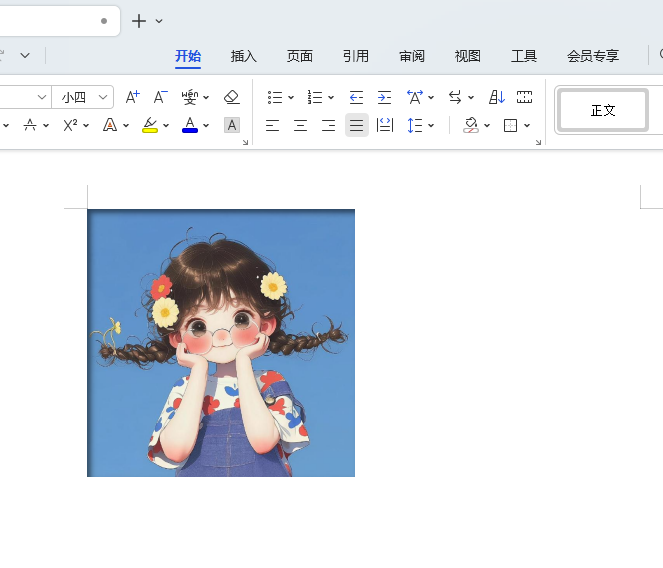
Task: Expand the numbered list dropdown arrow
Action: pyautogui.click(x=331, y=98)
